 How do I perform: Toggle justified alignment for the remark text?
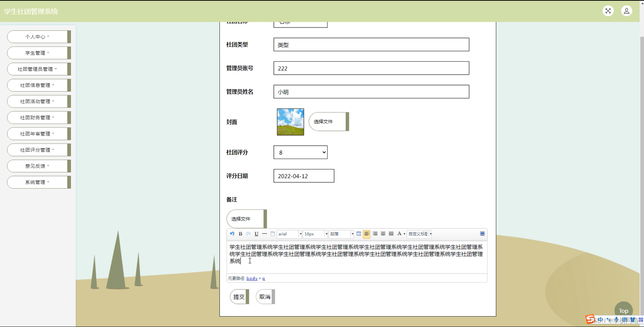pyautogui.click(x=391, y=234)
